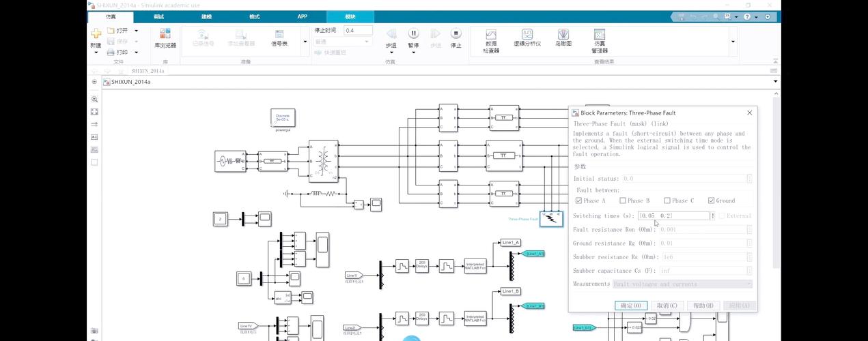Image resolution: width=868 pixels, height=341 pixels.
Task: Click the vertical canvas scrollbar
Action: [x=776, y=184]
